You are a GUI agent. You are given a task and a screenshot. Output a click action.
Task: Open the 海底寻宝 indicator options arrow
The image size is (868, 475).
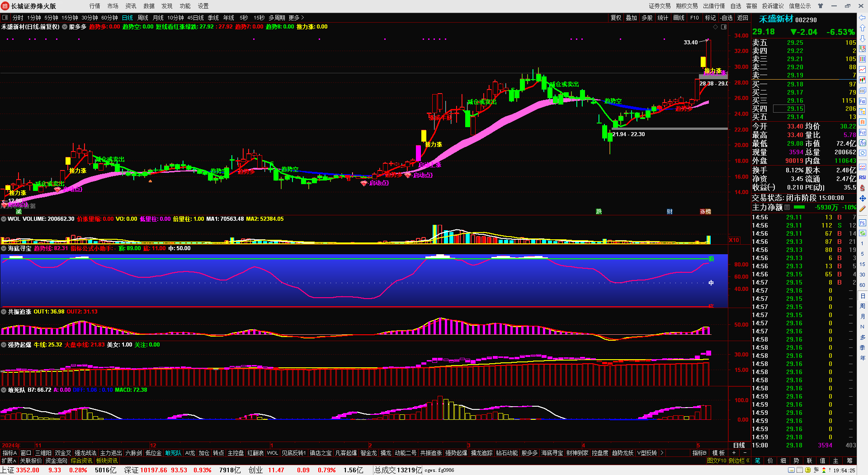coord(4,248)
